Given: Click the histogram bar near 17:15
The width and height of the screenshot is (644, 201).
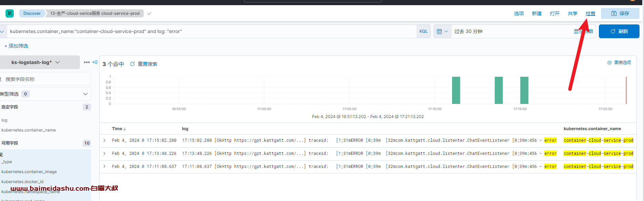Looking at the screenshot, I should pyautogui.click(x=524, y=90).
